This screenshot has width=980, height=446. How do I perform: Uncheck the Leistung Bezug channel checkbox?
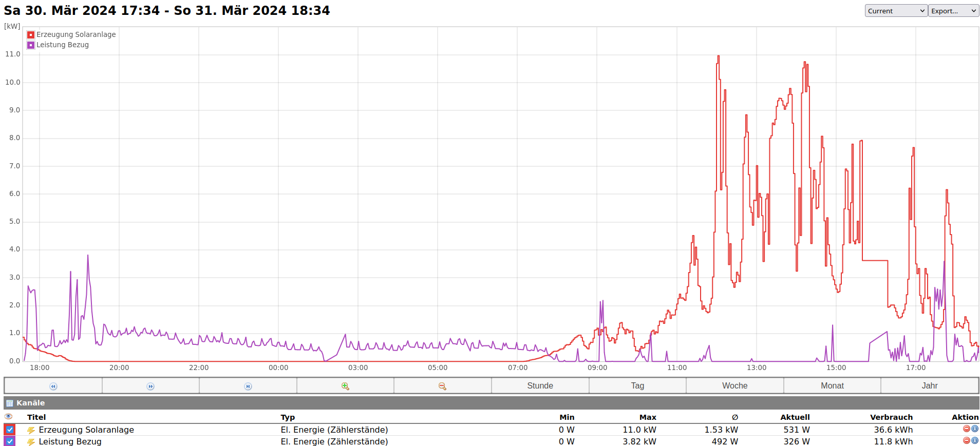[10, 441]
